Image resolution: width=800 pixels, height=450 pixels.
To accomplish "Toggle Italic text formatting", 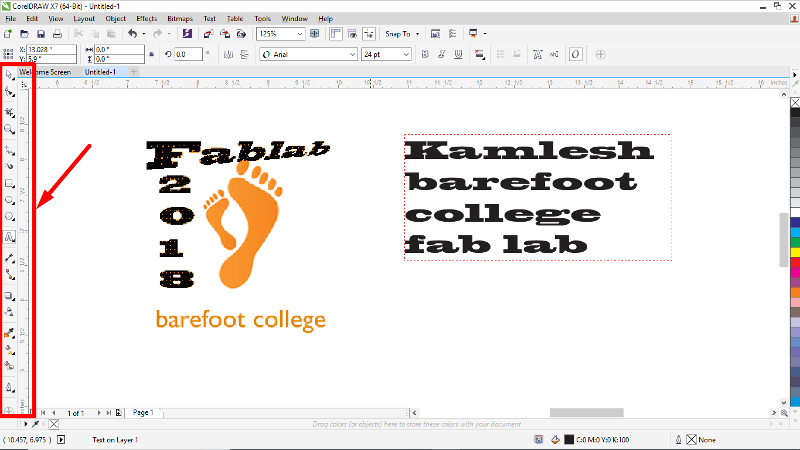I will (x=442, y=54).
